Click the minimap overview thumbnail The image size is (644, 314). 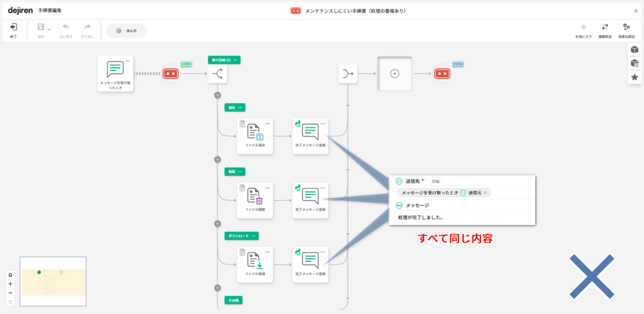click(53, 281)
